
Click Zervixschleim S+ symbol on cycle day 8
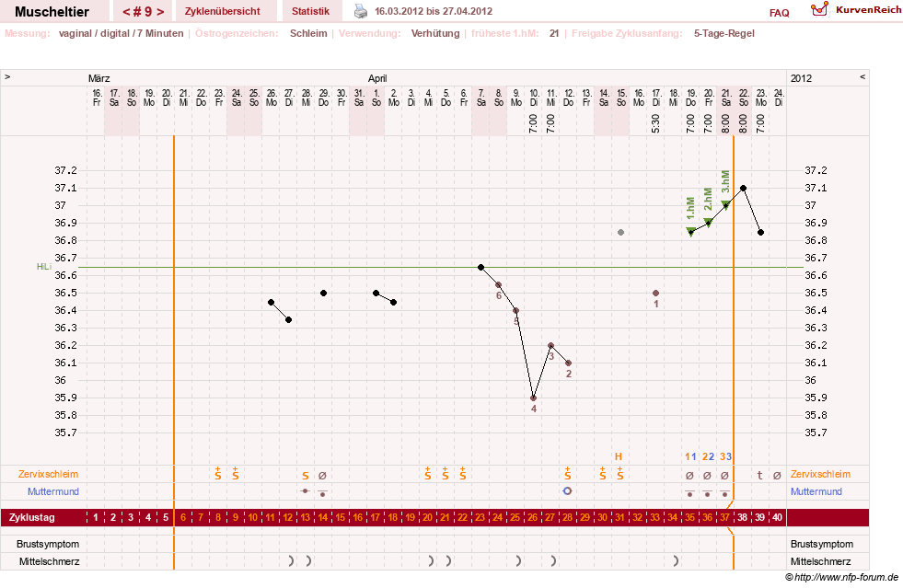[217, 473]
